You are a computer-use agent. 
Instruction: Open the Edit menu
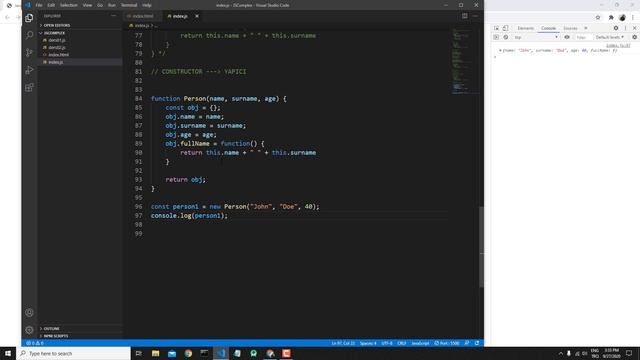pyautogui.click(x=51, y=5)
